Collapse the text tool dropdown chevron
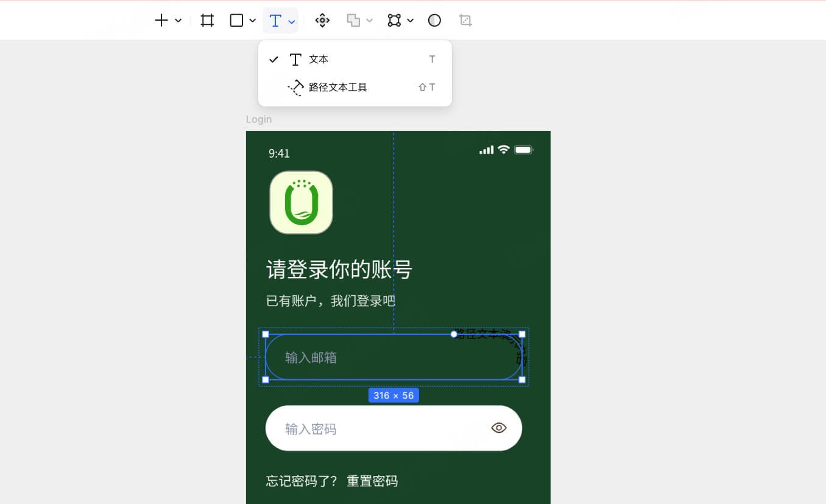The height and width of the screenshot is (504, 826). (x=292, y=21)
